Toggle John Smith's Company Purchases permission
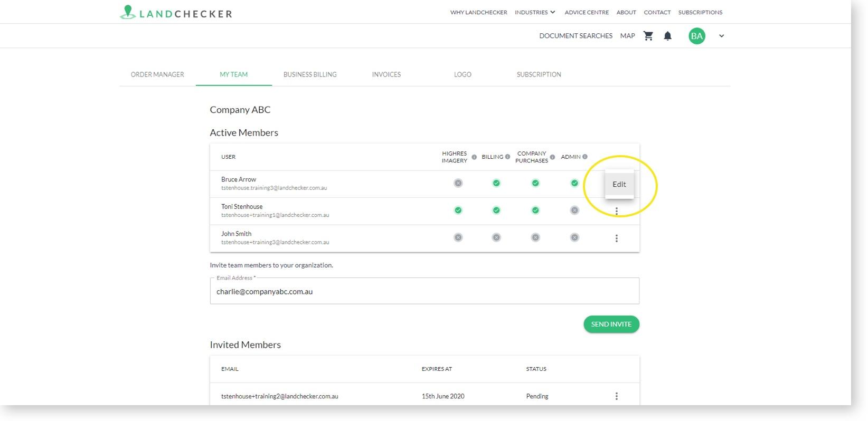Image resolution: width=868 pixels, height=421 pixels. click(x=535, y=237)
